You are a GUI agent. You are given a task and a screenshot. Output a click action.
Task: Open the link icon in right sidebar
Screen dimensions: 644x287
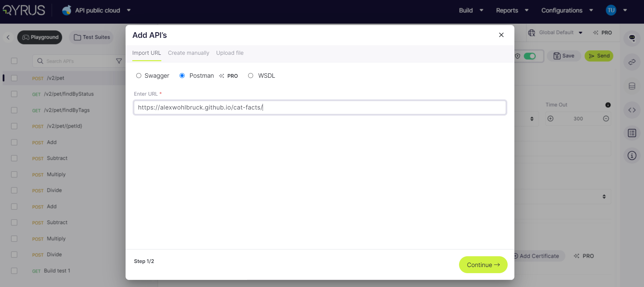(x=632, y=62)
